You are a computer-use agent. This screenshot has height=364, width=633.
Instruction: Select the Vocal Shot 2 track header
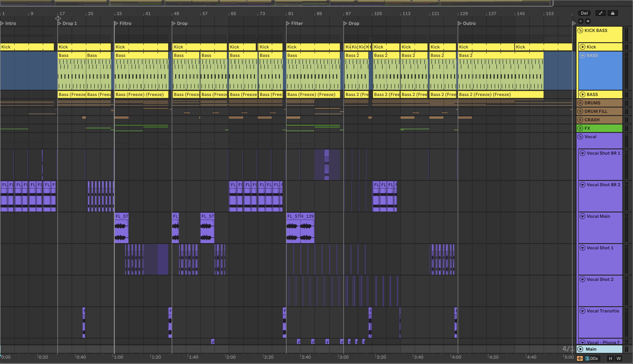601,280
